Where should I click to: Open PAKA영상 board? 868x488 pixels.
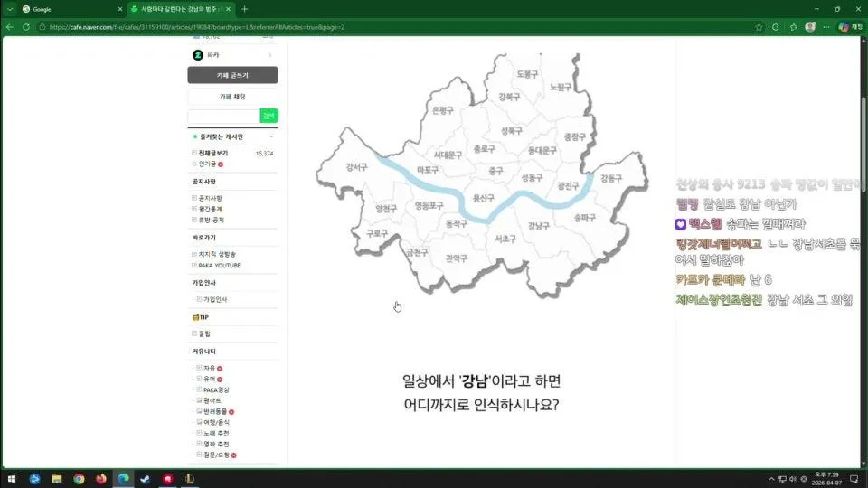[216, 389]
